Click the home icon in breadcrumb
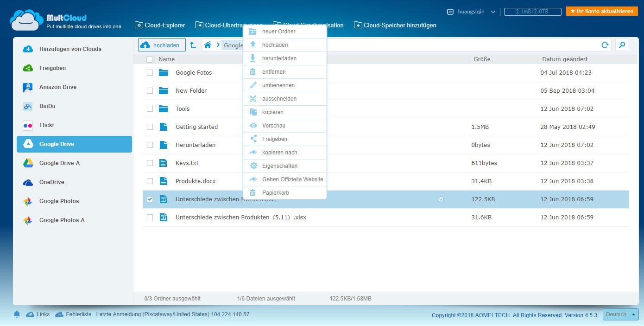644x326 pixels. [x=208, y=45]
